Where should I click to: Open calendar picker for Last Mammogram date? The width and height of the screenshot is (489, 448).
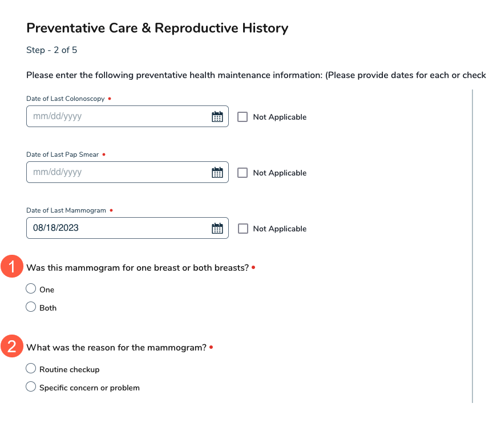[217, 229]
